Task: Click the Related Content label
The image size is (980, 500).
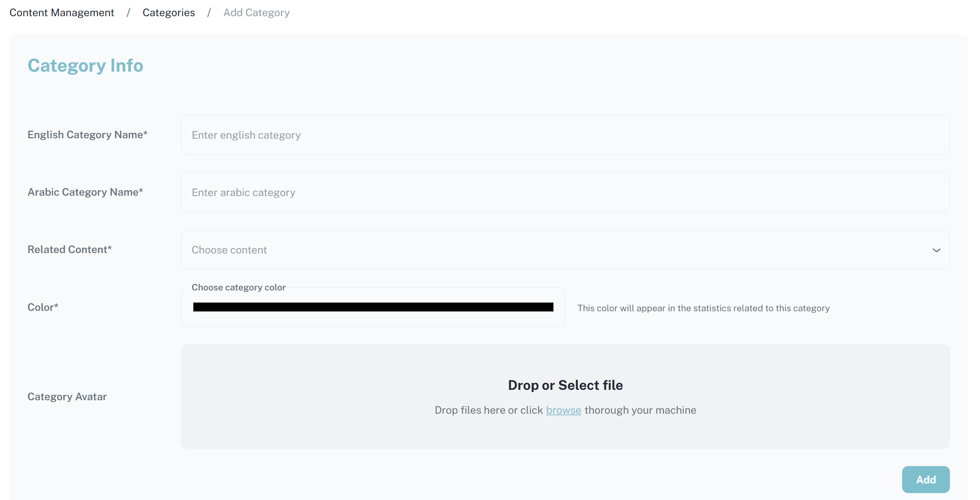Action: 69,250
